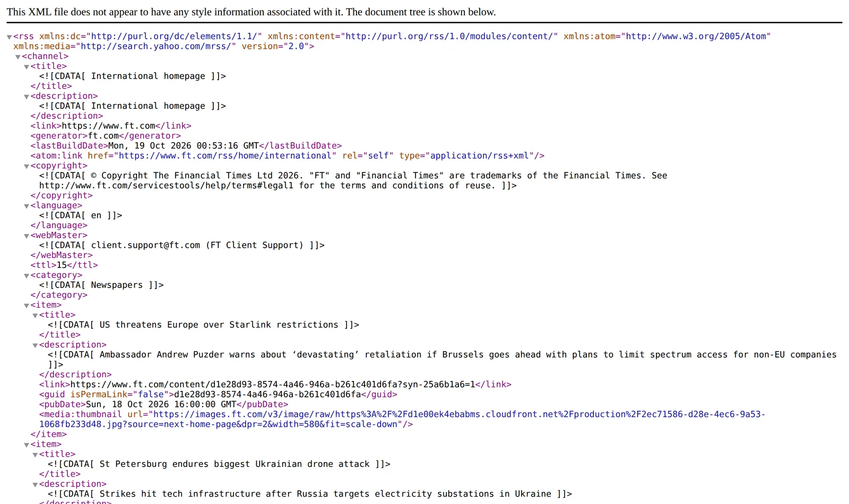Click the generator value ft.com
The image size is (849, 504).
(103, 136)
